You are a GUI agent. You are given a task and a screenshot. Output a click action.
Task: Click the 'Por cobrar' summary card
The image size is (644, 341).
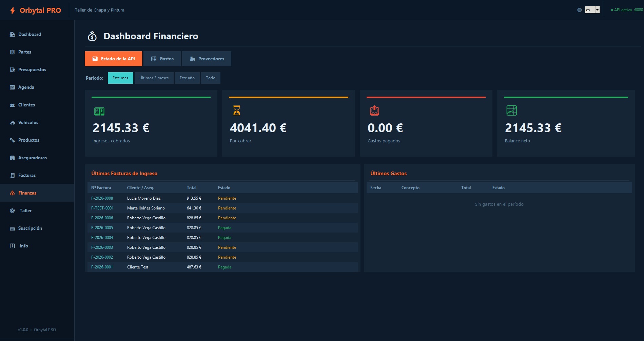[x=288, y=123]
